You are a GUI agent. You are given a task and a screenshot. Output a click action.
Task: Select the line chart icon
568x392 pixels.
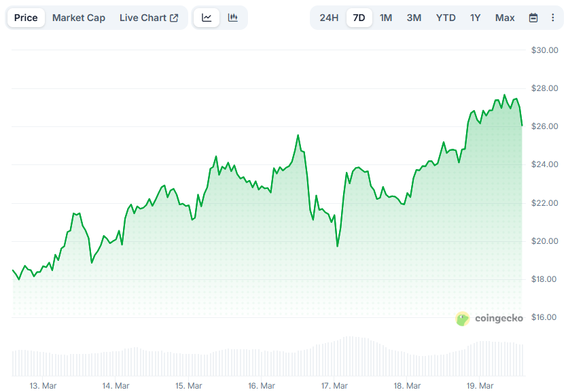click(207, 18)
